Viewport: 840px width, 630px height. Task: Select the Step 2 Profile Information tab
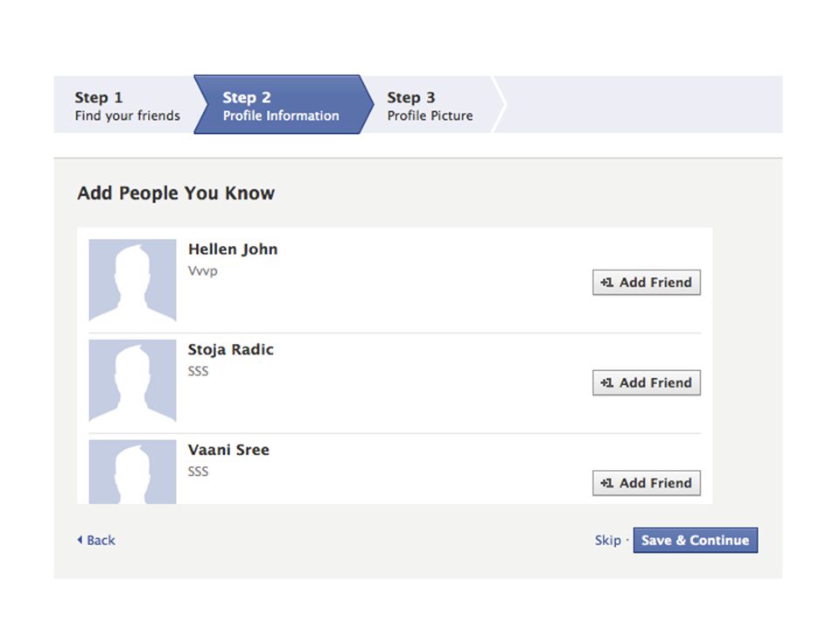281,106
